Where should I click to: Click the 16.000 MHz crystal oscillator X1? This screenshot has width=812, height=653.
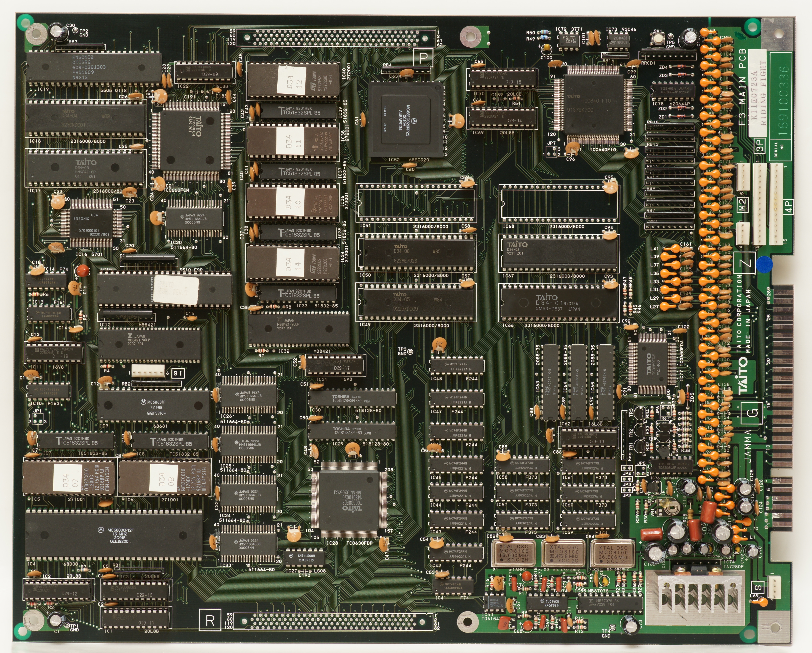[x=514, y=553]
